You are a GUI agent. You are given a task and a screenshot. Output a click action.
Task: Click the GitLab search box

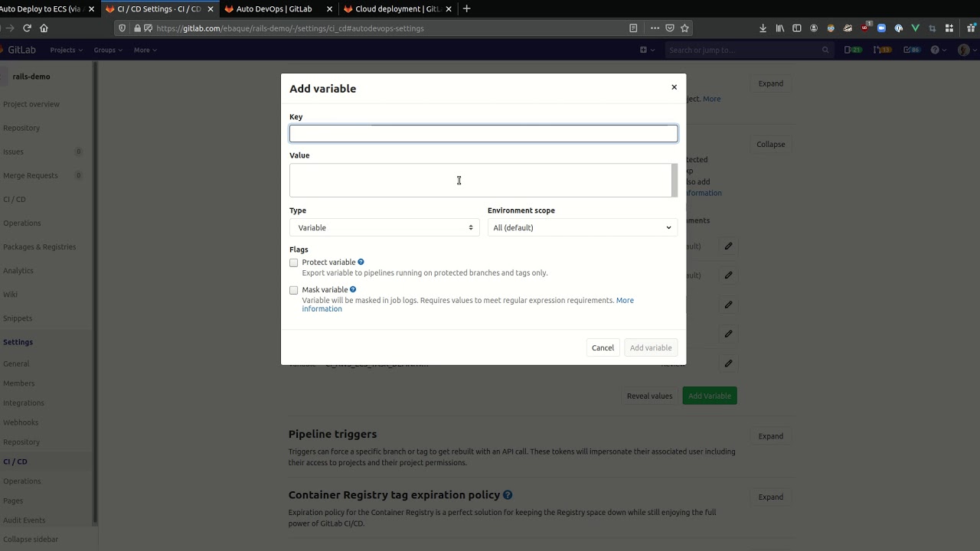pyautogui.click(x=748, y=50)
